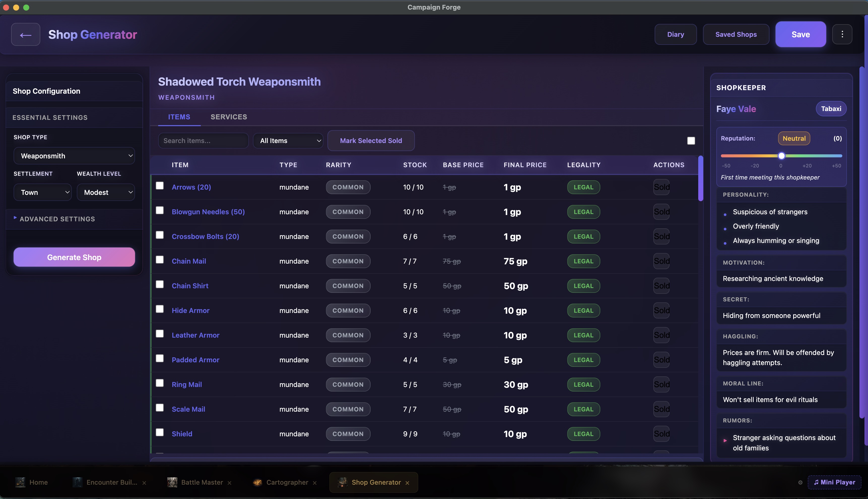Click the Search items input field
This screenshot has height=499, width=868.
[x=203, y=141]
